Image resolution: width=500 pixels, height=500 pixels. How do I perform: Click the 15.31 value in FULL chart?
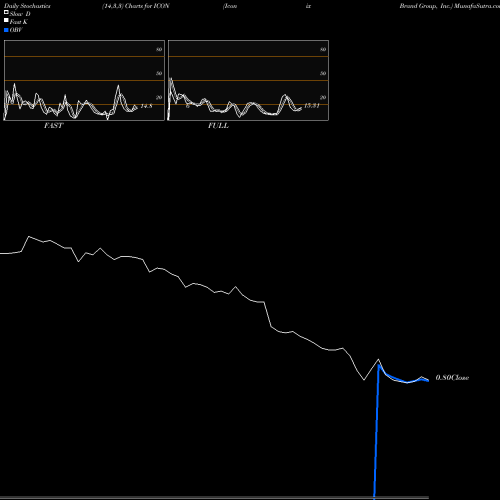[312, 106]
